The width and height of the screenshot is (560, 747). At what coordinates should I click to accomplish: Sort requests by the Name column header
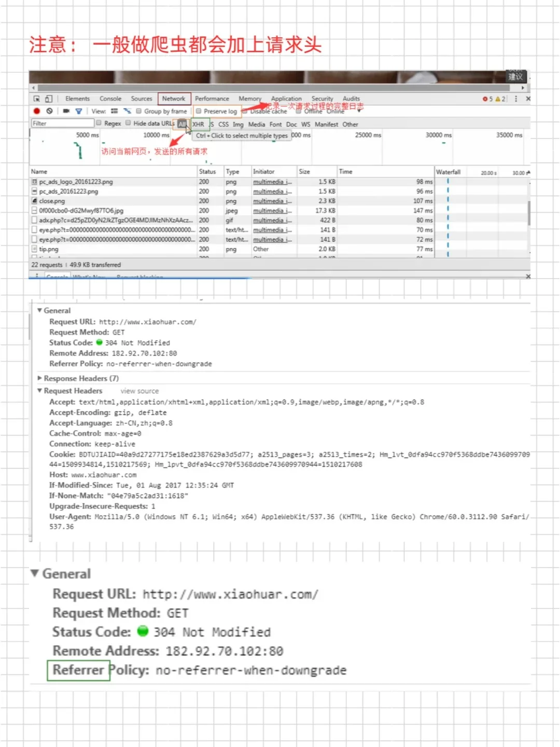click(113, 171)
